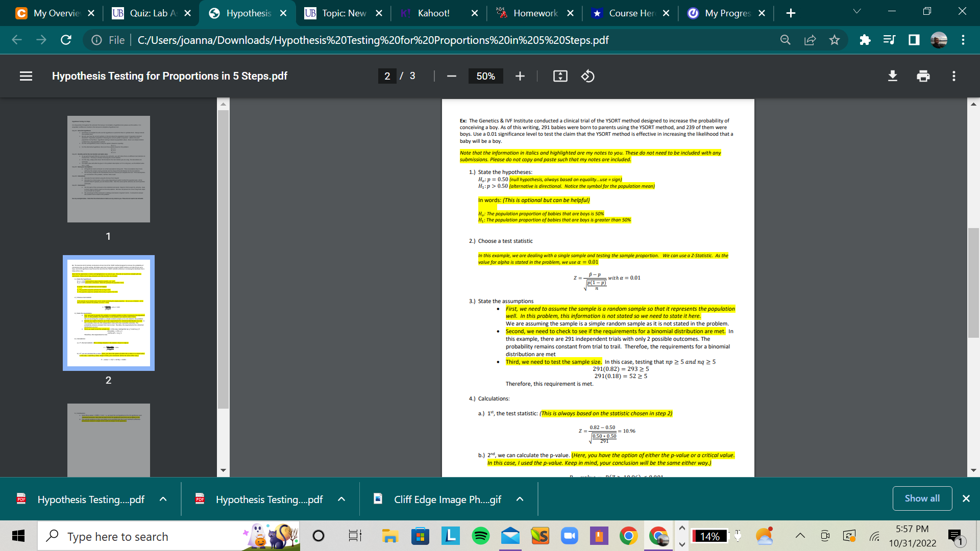Print the current PDF document

click(x=923, y=76)
